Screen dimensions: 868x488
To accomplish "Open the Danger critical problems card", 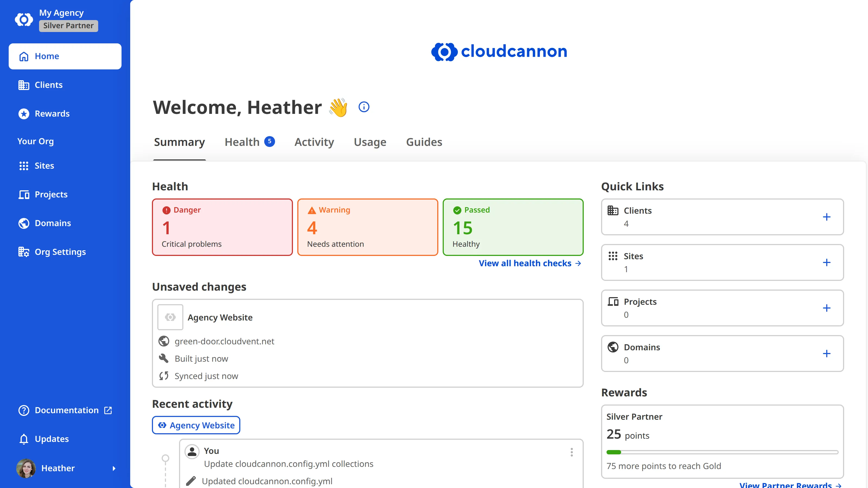I will tap(222, 227).
